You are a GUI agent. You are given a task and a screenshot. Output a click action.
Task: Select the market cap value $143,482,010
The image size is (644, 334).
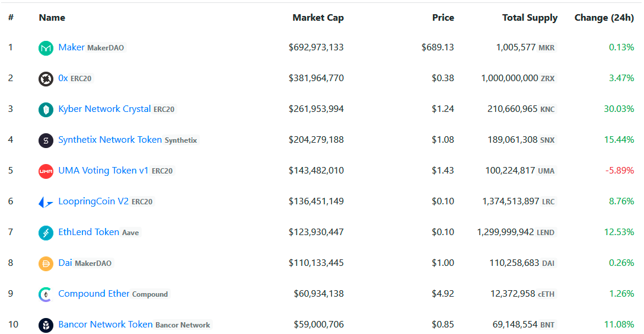[x=316, y=171]
